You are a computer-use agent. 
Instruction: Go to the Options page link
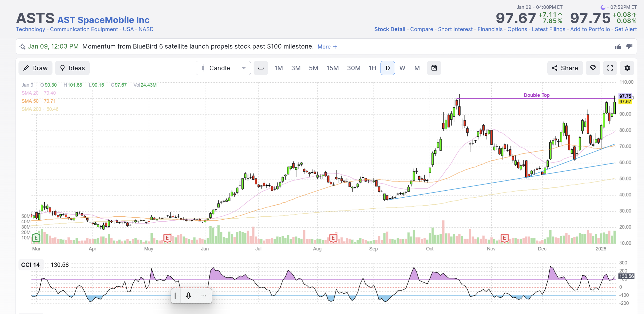pos(517,29)
